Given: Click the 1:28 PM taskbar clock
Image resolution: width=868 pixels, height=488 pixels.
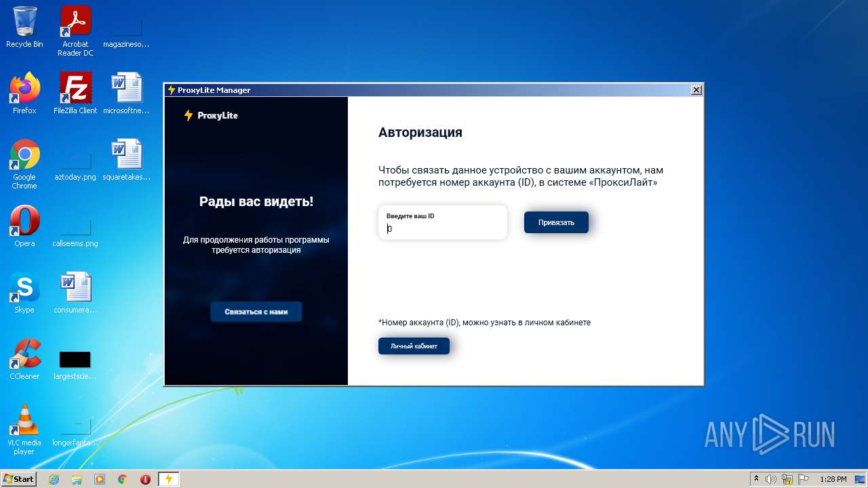Looking at the screenshot, I should pyautogui.click(x=833, y=479).
